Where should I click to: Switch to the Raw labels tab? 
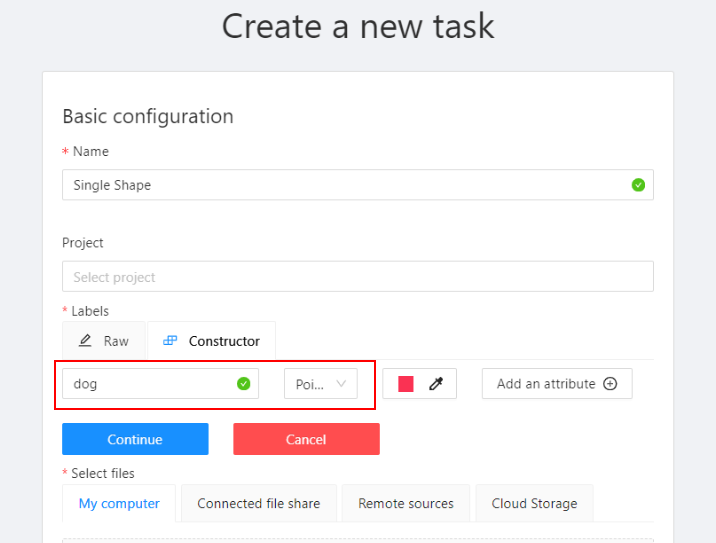pos(104,341)
